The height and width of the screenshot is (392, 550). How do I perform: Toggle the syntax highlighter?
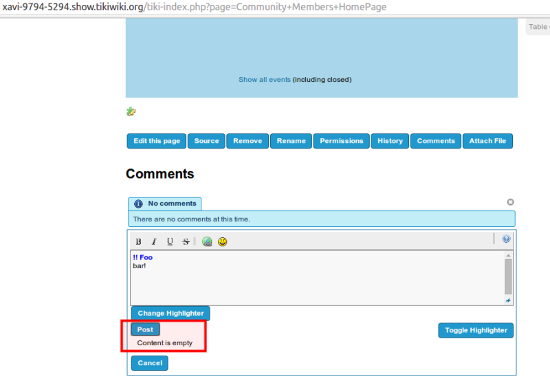[476, 330]
